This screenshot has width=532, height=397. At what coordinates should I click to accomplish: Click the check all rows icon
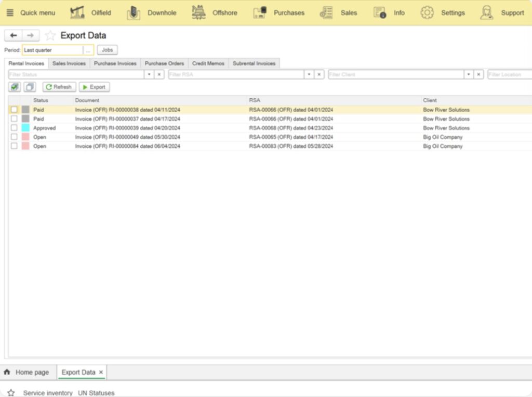(15, 87)
